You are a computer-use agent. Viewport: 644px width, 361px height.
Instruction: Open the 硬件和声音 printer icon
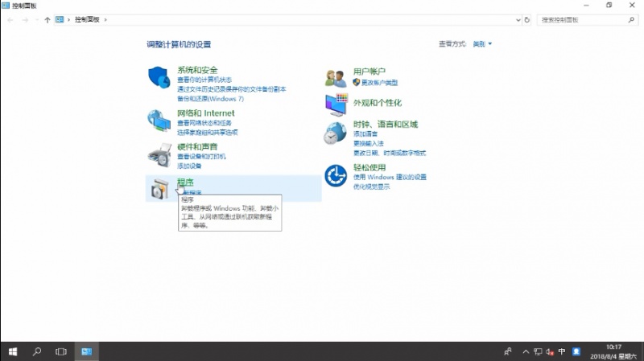coord(159,155)
